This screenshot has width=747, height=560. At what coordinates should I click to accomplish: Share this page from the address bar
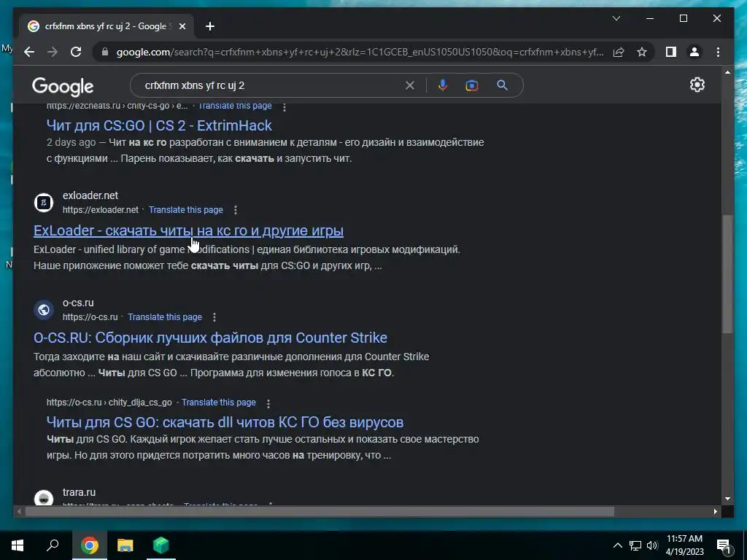619,52
